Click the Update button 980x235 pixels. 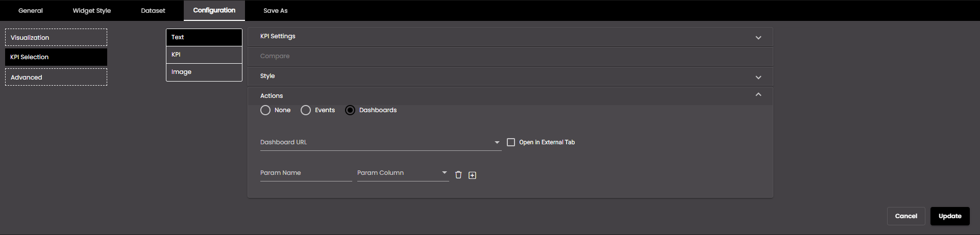point(950,216)
